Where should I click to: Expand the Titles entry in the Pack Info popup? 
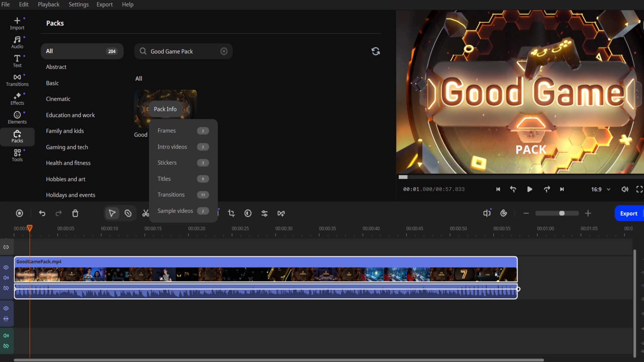[183, 179]
